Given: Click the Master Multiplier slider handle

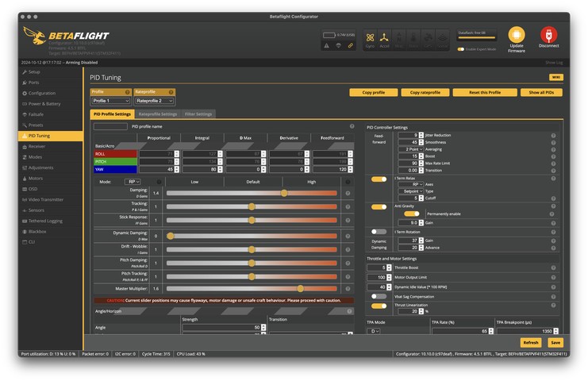Looking at the screenshot, I should (300, 288).
